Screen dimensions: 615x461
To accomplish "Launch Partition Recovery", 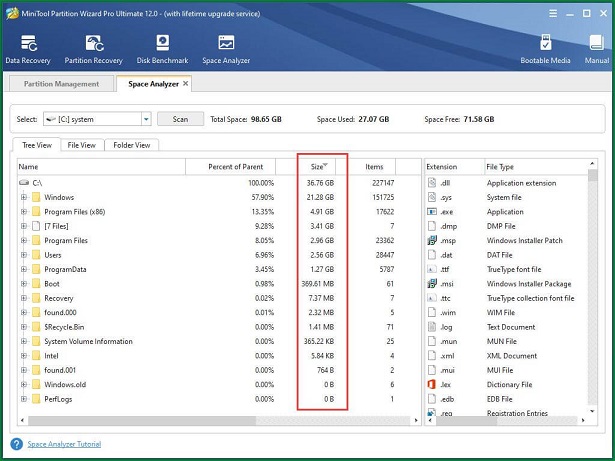I will click(93, 49).
